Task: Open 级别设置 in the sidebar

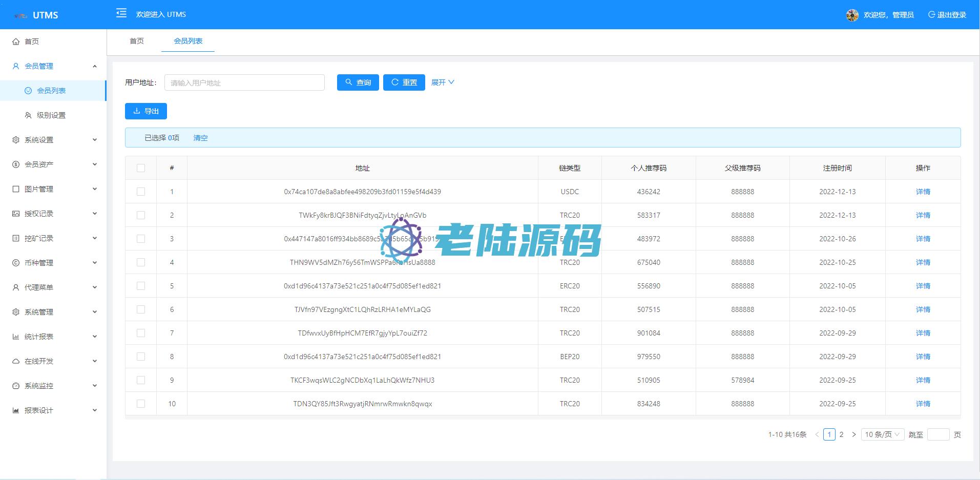Action: [51, 115]
